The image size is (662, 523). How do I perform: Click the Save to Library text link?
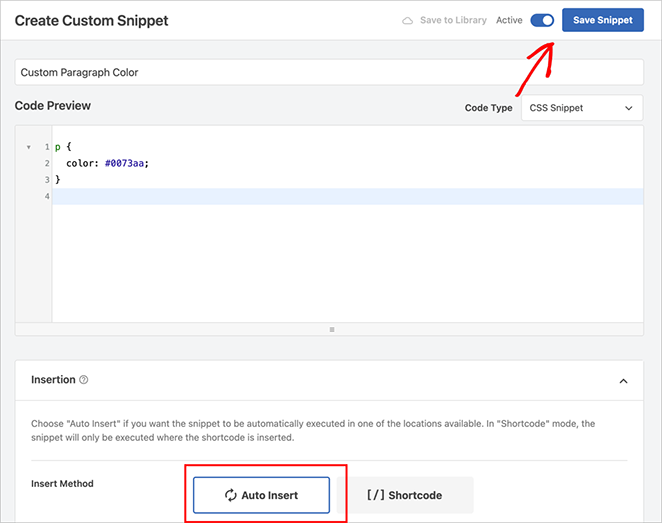(454, 21)
